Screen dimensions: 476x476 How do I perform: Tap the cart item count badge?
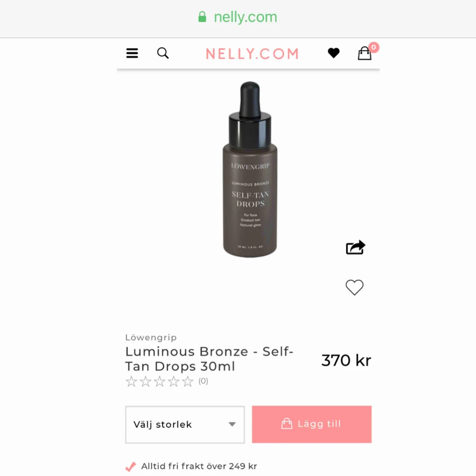pyautogui.click(x=374, y=47)
